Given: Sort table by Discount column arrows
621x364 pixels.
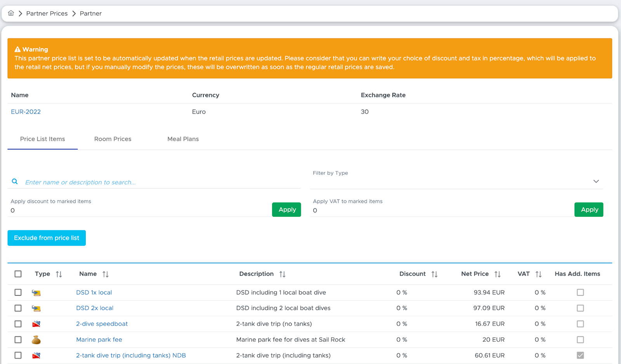Looking at the screenshot, I should 435,274.
